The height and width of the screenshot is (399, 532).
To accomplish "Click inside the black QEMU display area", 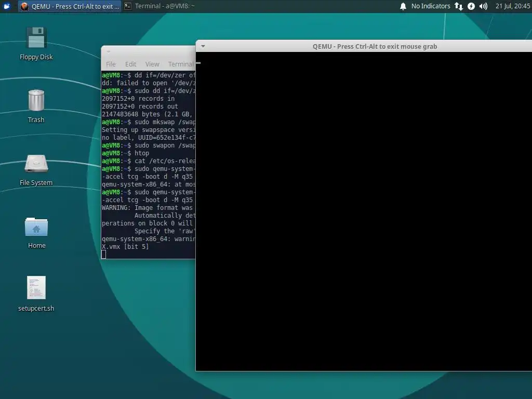I will click(x=364, y=211).
